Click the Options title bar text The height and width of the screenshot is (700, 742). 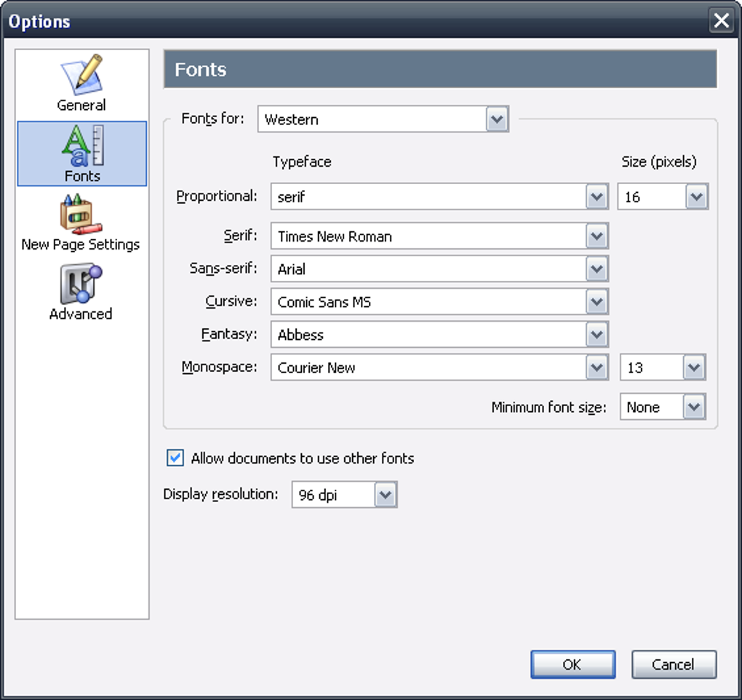point(39,22)
